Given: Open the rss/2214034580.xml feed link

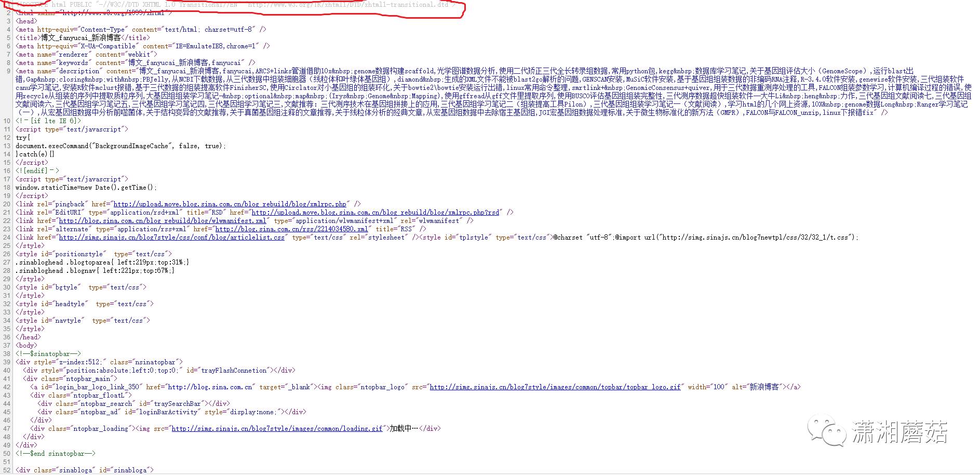Looking at the screenshot, I should [292, 229].
